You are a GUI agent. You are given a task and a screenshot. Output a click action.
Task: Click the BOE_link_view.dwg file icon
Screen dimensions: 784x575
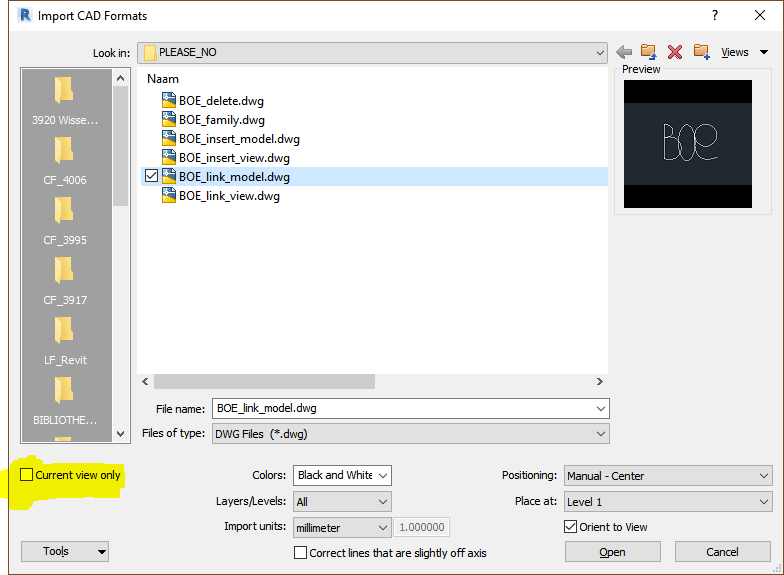tap(169, 196)
